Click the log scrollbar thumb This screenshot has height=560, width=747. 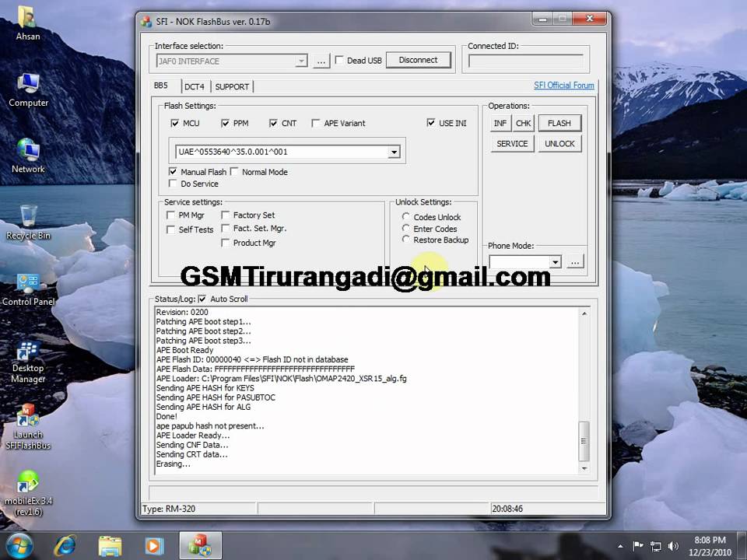point(584,441)
